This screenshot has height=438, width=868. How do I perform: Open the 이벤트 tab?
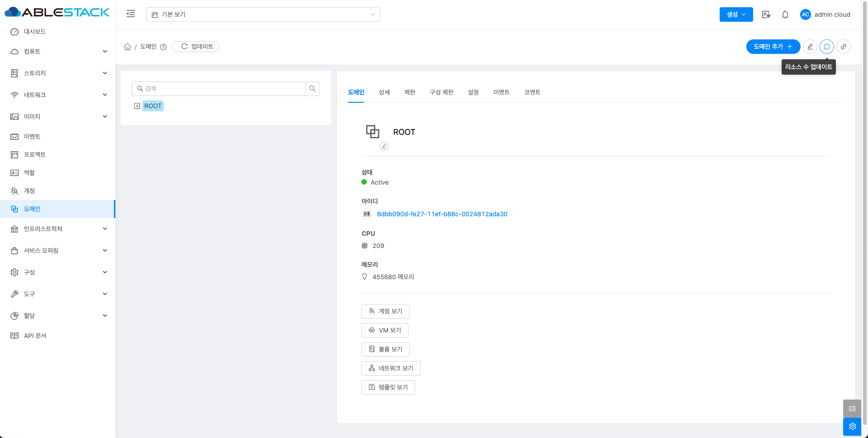501,92
